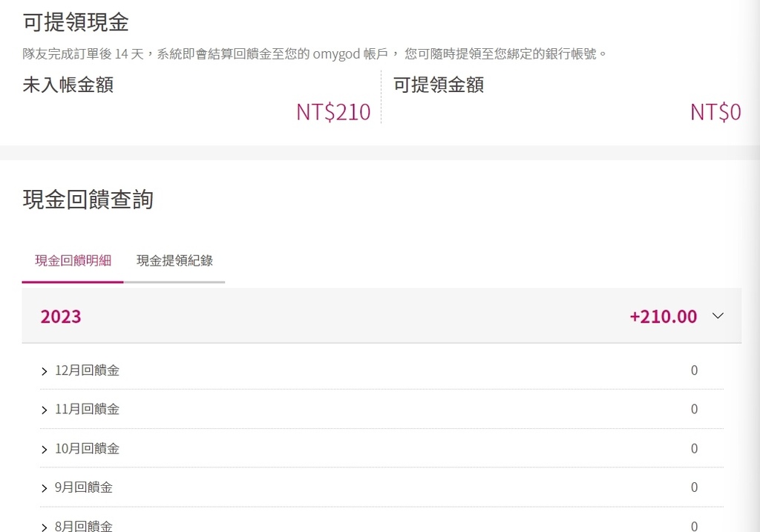
Task: Expand the 10月回饋金 row arrow
Action: click(x=44, y=450)
